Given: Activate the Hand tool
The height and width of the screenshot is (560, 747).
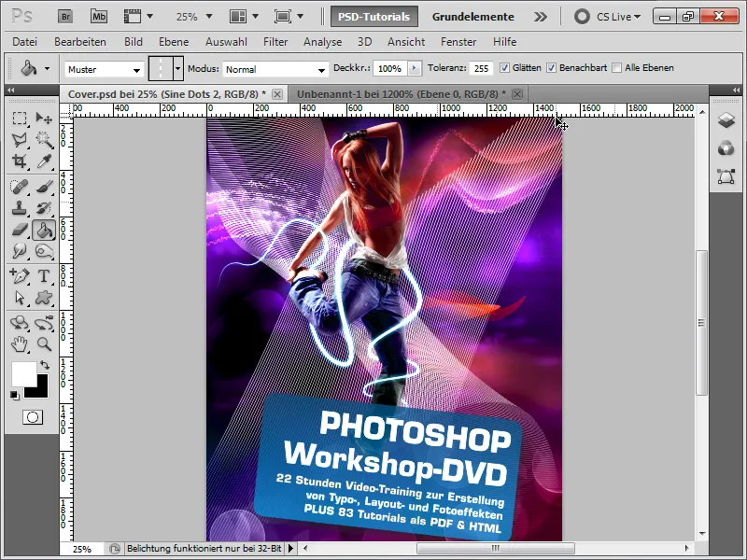Looking at the screenshot, I should (20, 343).
